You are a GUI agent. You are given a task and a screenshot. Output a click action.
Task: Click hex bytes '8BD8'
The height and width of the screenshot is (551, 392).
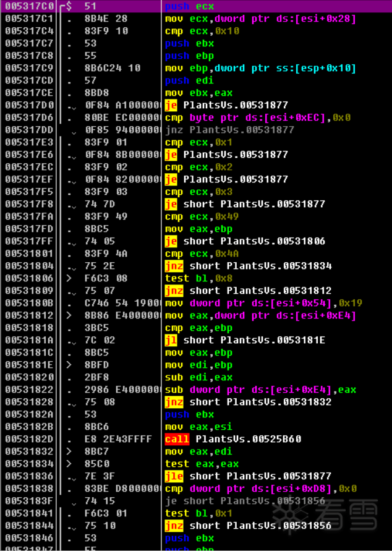point(96,93)
